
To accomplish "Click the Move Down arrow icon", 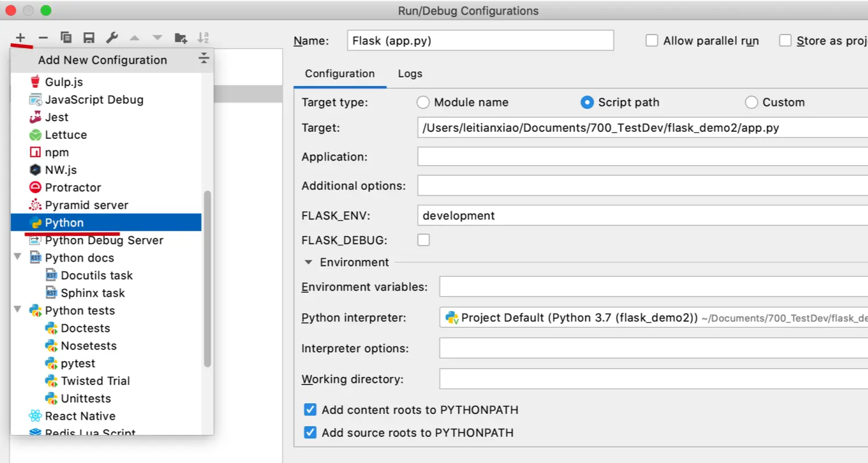I will [157, 38].
